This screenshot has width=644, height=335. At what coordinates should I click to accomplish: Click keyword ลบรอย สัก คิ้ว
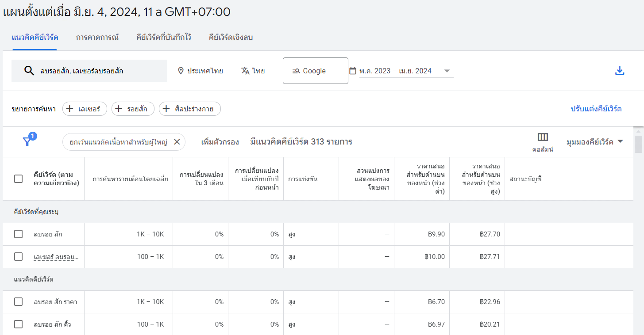coord(52,324)
